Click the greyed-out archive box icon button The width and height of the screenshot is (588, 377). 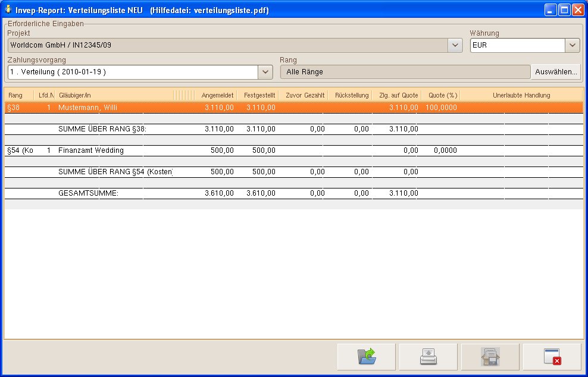(490, 357)
